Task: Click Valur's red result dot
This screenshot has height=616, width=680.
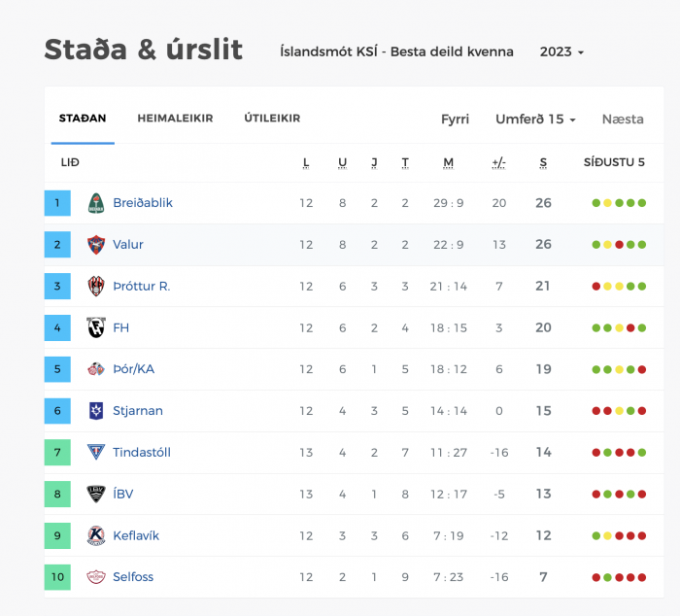Action: 620,245
